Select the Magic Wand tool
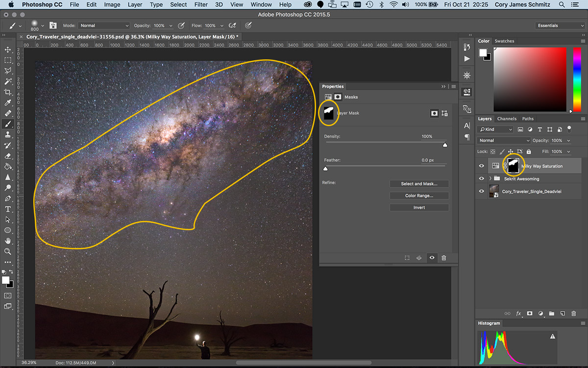 point(8,81)
